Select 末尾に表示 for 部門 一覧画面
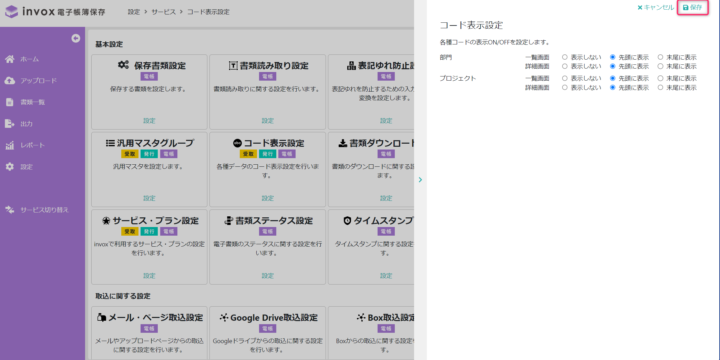The width and height of the screenshot is (720, 360). click(x=660, y=57)
